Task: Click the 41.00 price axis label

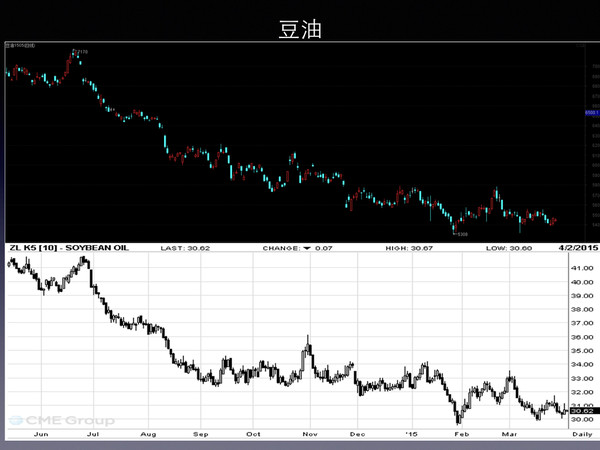Action: coord(582,268)
